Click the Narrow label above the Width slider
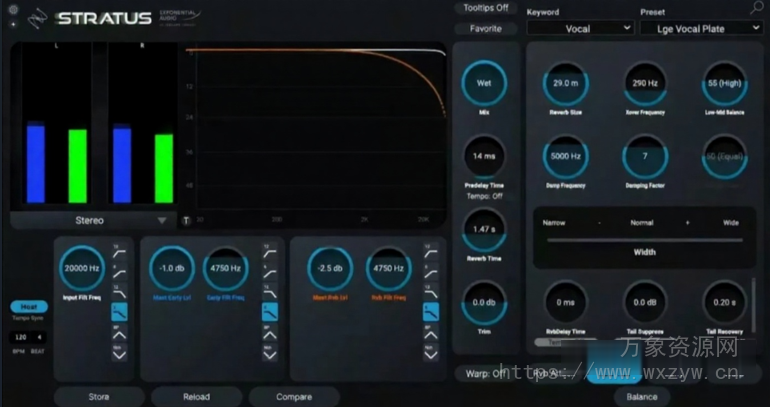 tap(553, 223)
